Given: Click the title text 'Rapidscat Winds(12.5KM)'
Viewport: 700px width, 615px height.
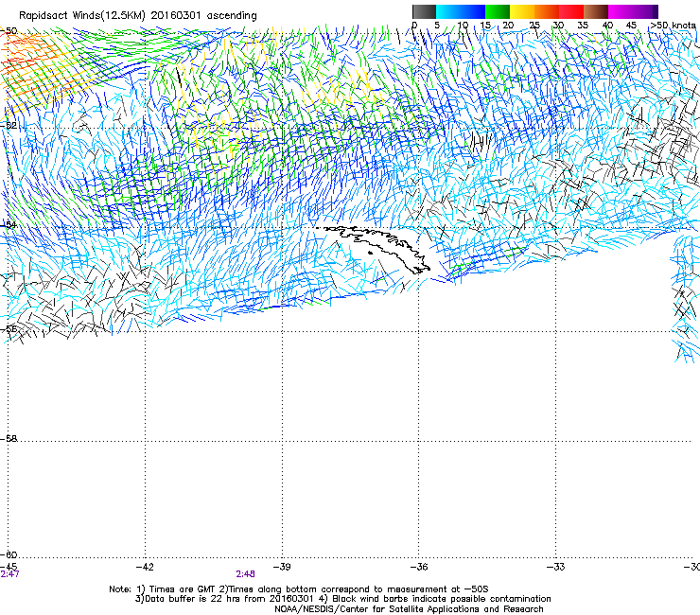Looking at the screenshot, I should point(82,16).
